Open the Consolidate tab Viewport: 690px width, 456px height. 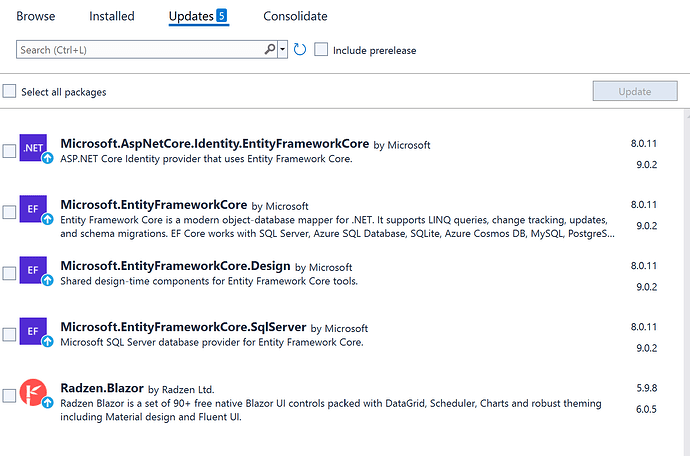[x=295, y=16]
